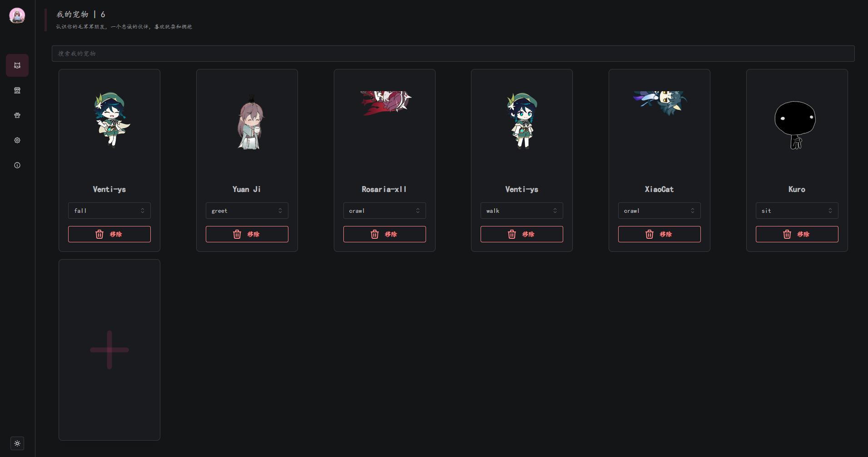Remove the Rosaria-xll pet

[385, 234]
